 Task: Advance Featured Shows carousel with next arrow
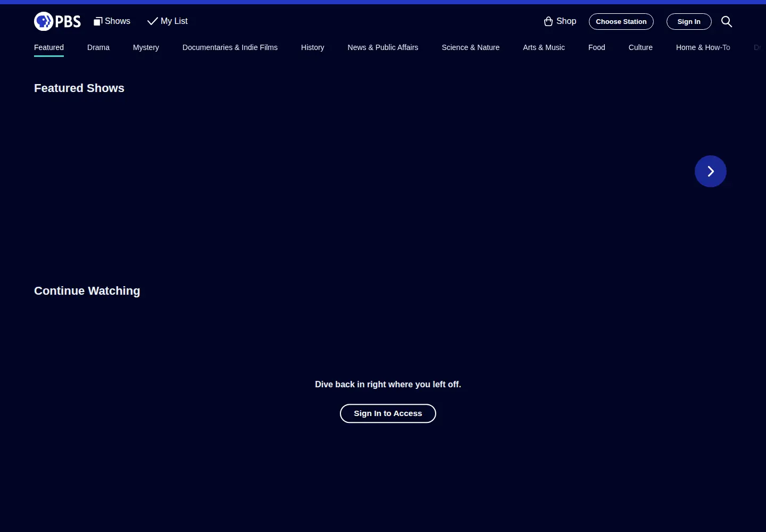coord(711,171)
